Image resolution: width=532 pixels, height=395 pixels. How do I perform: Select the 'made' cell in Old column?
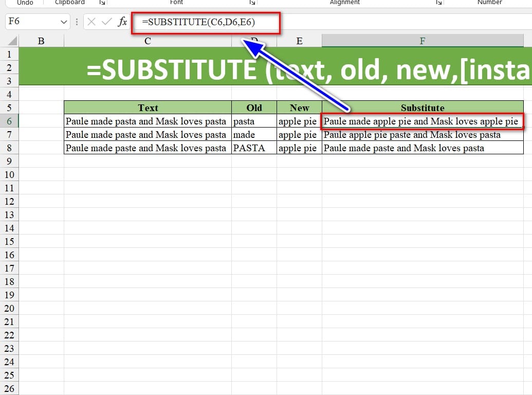pos(254,135)
